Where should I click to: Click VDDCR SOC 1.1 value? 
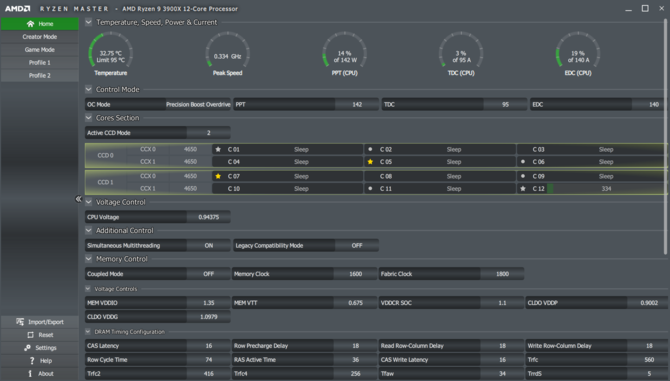click(x=502, y=303)
